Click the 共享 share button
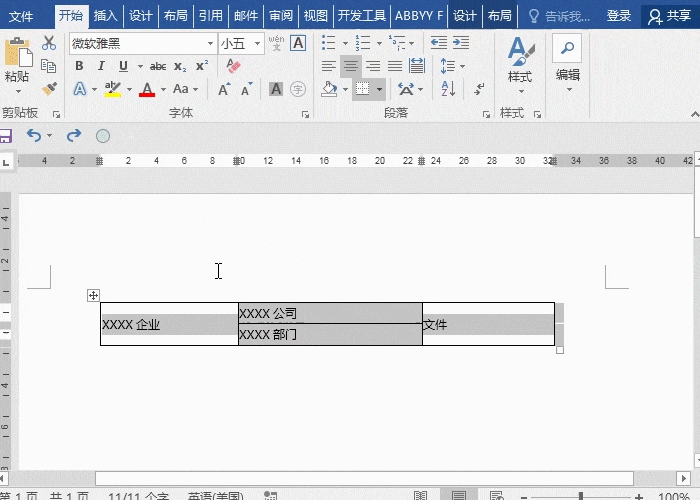 click(x=670, y=15)
